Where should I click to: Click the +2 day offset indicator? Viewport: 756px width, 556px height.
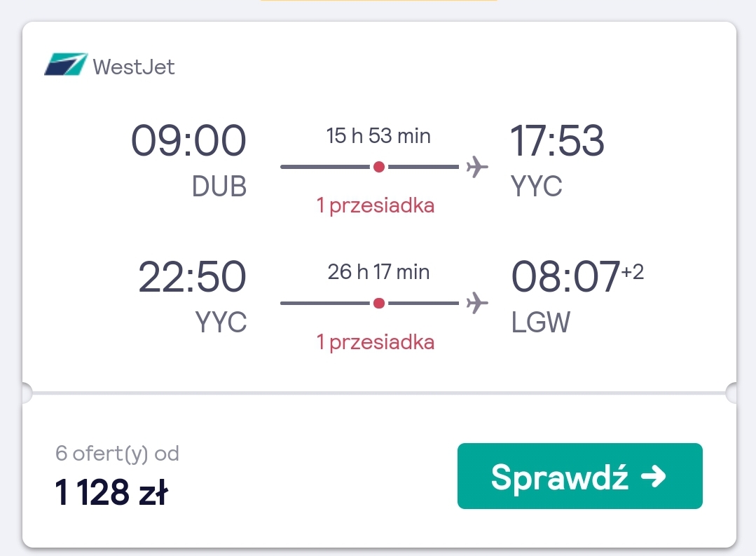633,272
